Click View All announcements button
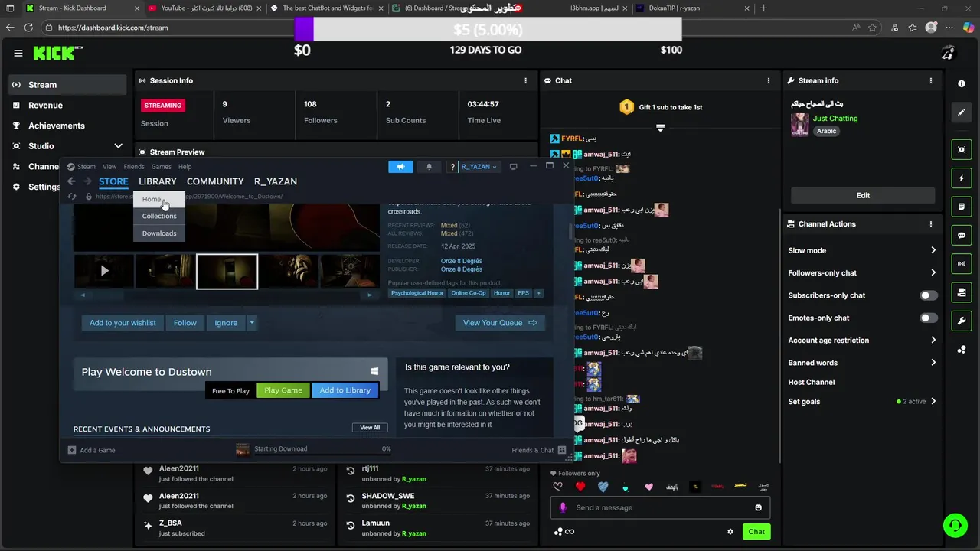 point(370,428)
